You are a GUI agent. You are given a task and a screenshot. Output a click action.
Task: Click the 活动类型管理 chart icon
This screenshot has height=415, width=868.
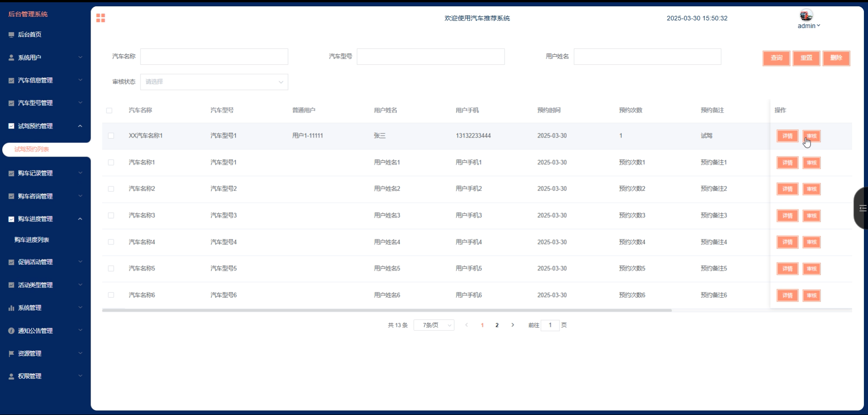[x=11, y=285]
